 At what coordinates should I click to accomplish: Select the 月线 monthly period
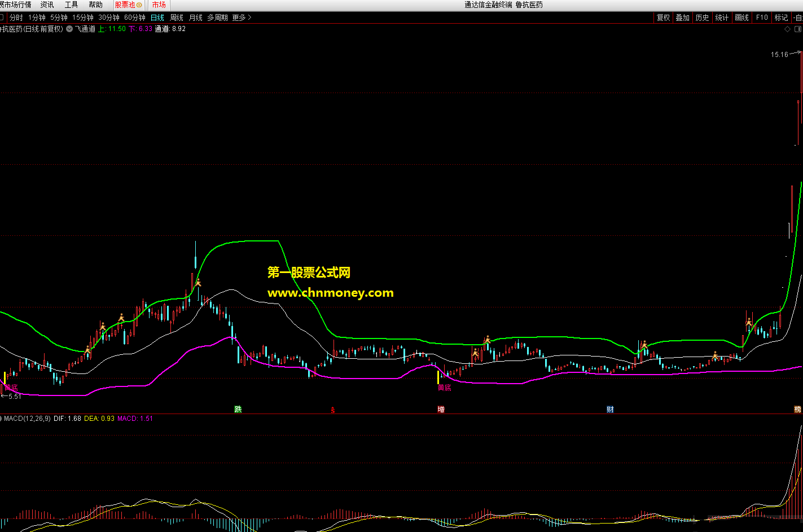(195, 17)
